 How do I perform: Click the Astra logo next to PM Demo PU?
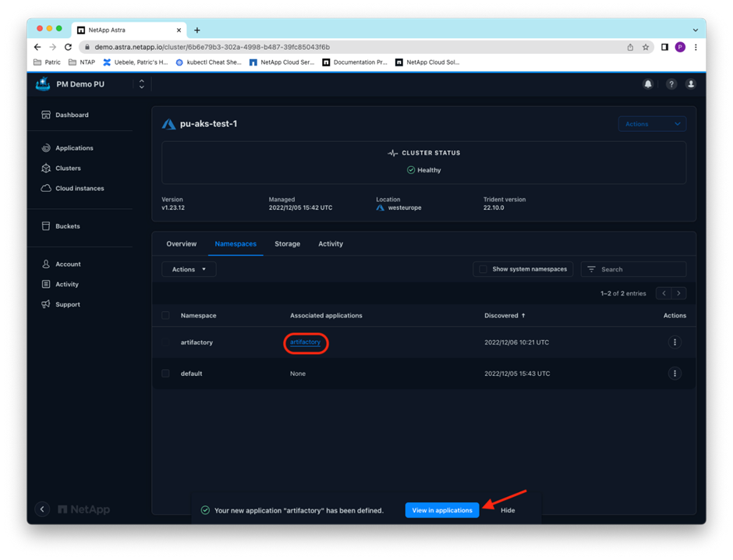43,84
